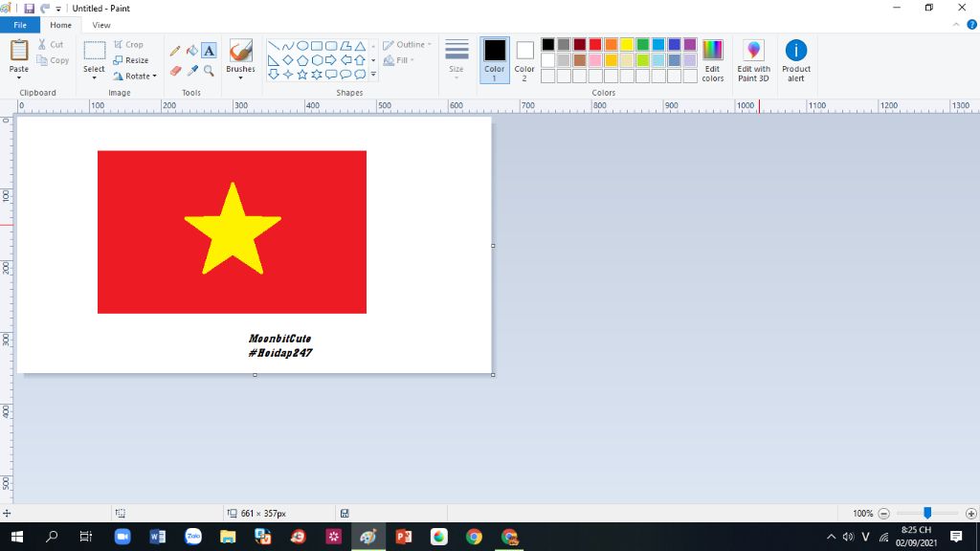Open the Resize dialog button

click(x=130, y=60)
